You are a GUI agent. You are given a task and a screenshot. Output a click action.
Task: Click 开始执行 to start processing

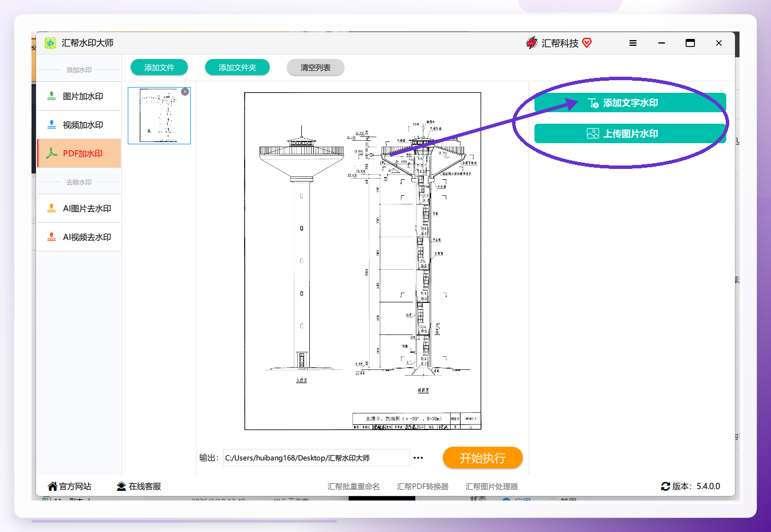click(x=483, y=458)
